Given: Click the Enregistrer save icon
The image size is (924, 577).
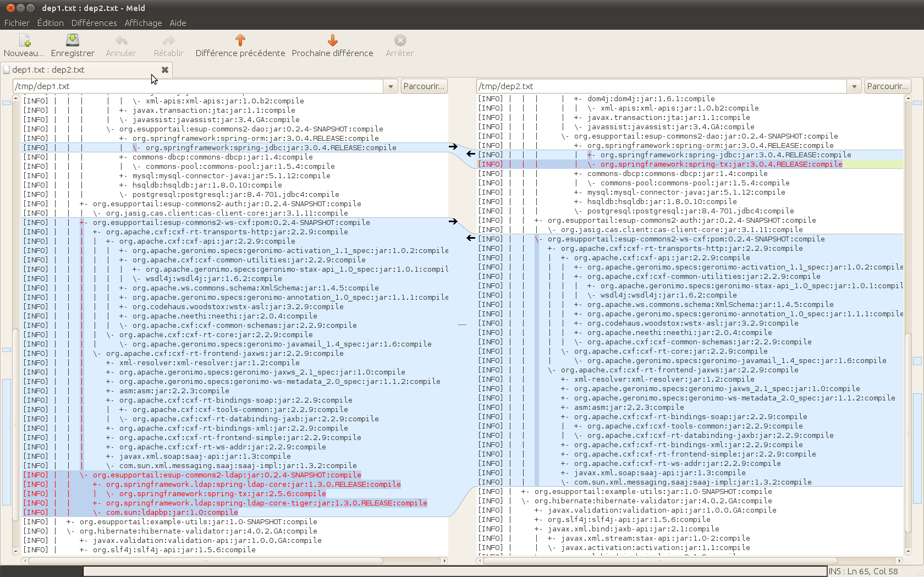Looking at the screenshot, I should (73, 40).
